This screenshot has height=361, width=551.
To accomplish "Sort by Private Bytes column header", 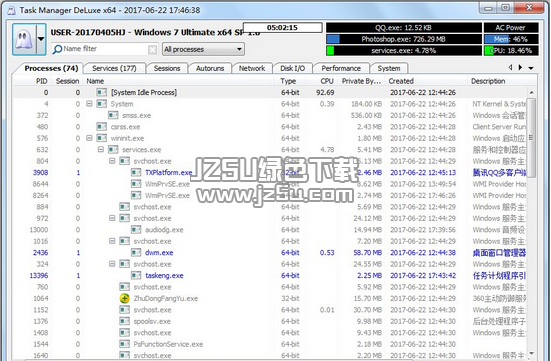I will (x=361, y=81).
